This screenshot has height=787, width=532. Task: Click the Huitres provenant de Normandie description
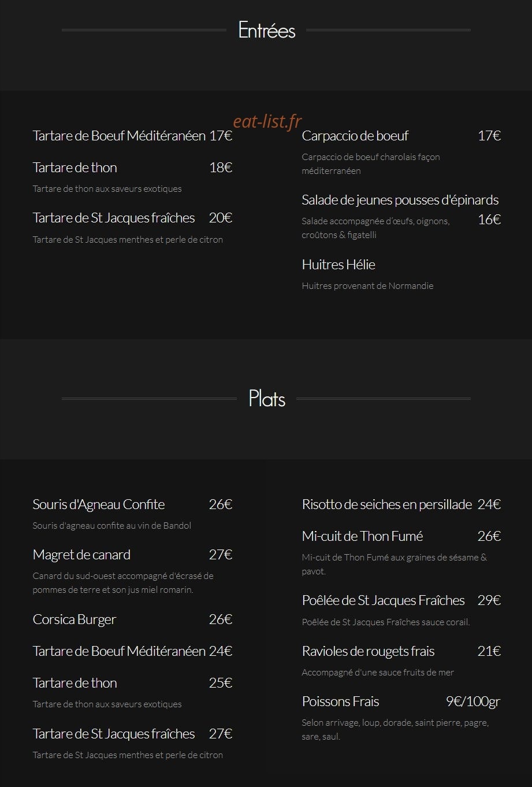367,286
